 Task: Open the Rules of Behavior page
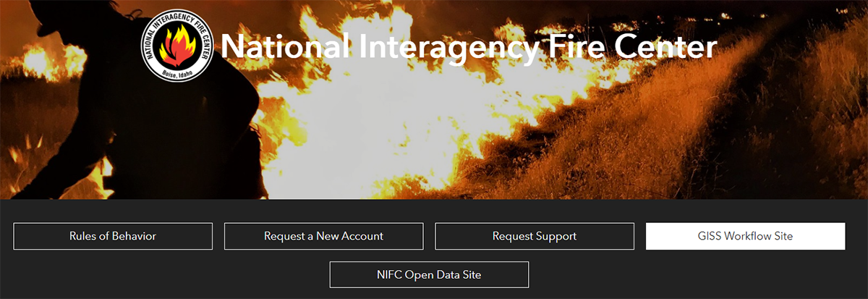(113, 236)
